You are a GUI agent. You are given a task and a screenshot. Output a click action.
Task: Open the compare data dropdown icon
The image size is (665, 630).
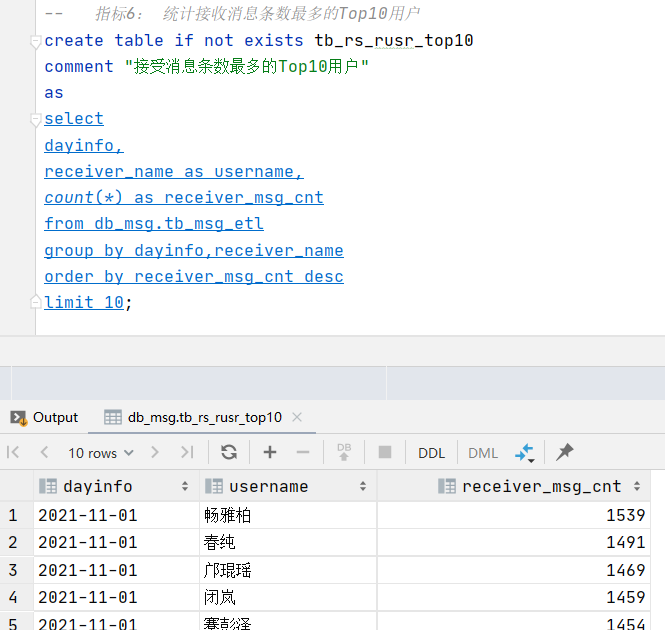525,453
